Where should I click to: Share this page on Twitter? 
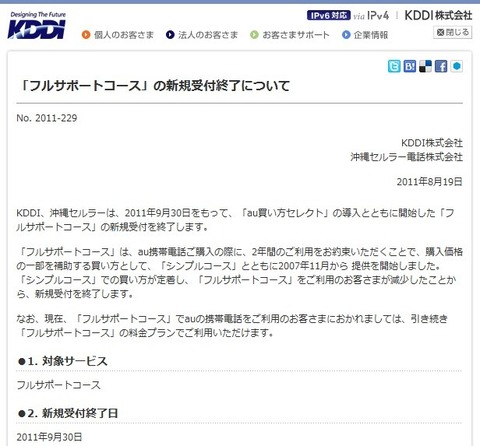(x=394, y=66)
